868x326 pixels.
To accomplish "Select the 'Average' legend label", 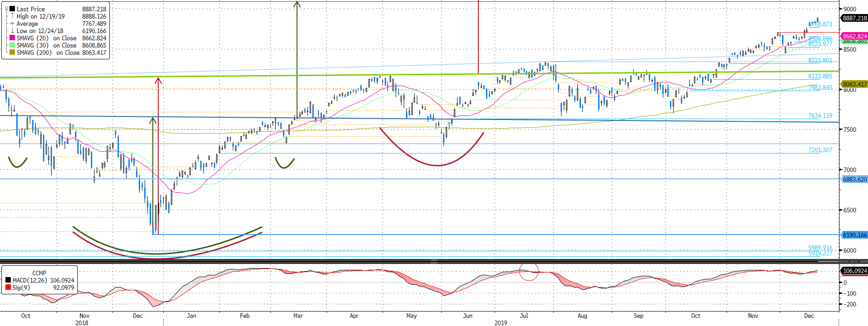I will point(27,24).
